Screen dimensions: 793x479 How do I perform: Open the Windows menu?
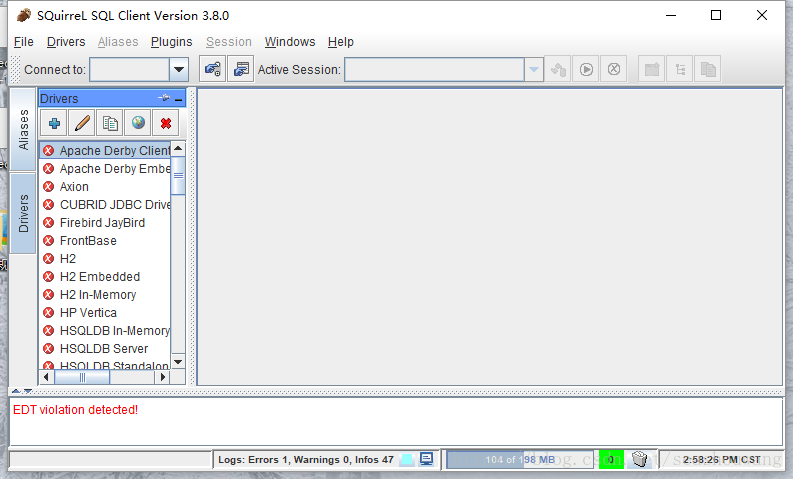point(290,42)
